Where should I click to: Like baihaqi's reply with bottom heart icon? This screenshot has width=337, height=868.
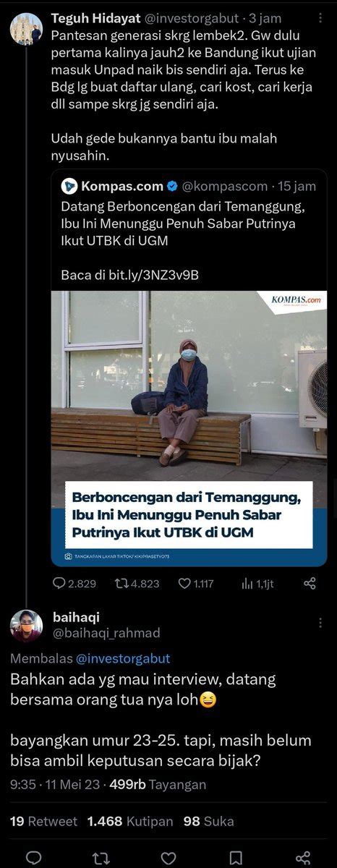pyautogui.click(x=168, y=859)
